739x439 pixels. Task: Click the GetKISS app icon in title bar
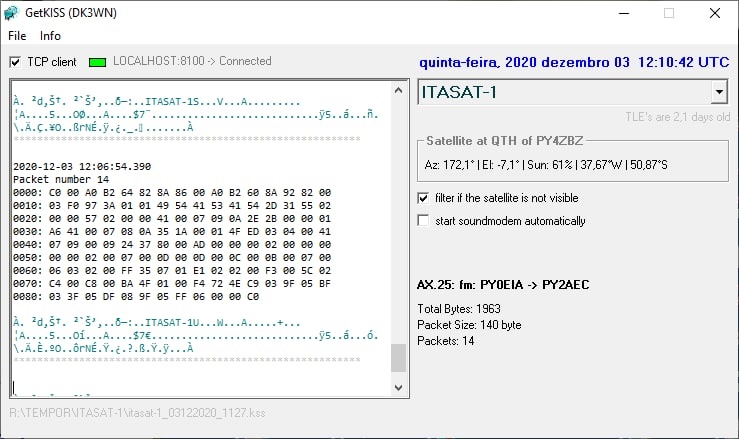(11, 13)
